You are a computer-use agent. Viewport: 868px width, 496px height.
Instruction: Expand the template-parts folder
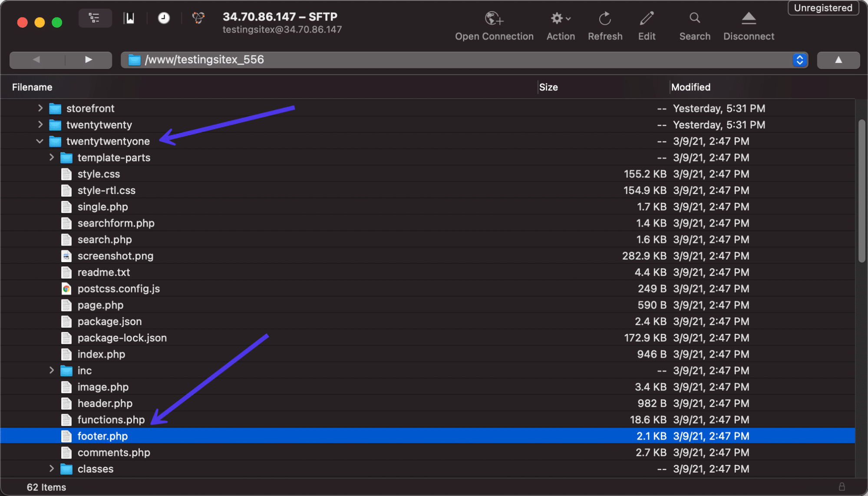52,158
